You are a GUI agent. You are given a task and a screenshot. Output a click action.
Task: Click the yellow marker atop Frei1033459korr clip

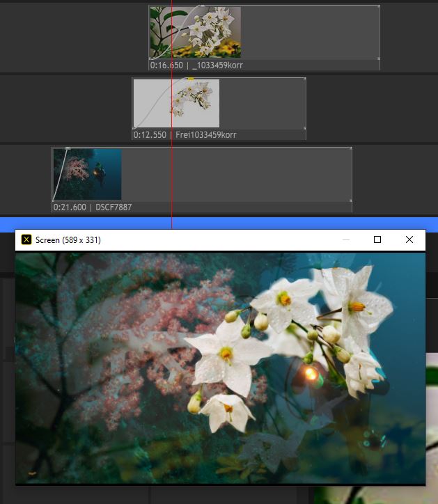(x=191, y=79)
